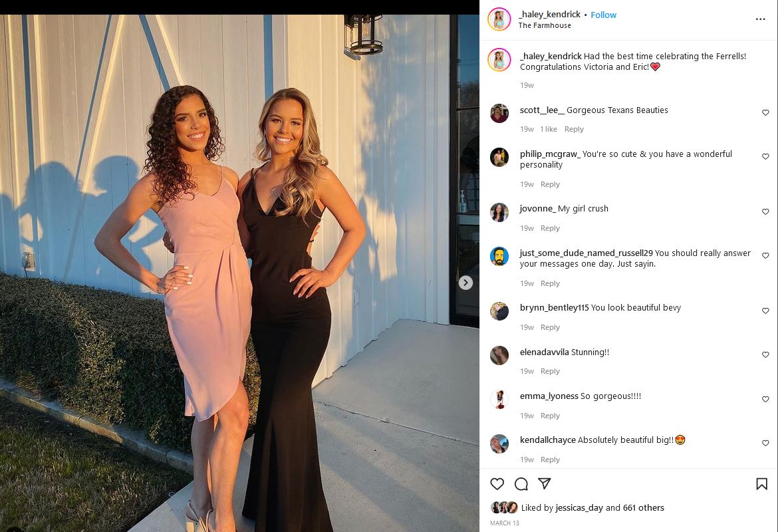Like the post with the heart icon
This screenshot has width=778, height=532.
tap(497, 484)
